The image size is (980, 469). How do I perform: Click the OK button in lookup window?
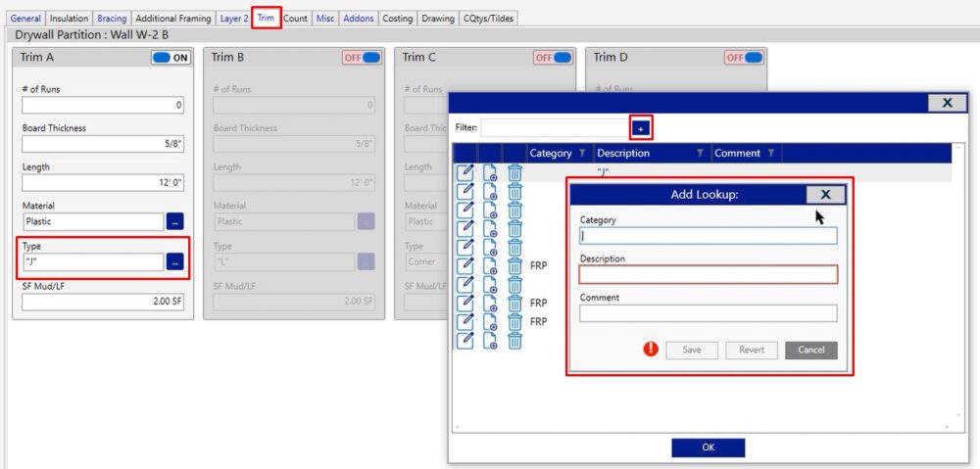pyautogui.click(x=708, y=447)
